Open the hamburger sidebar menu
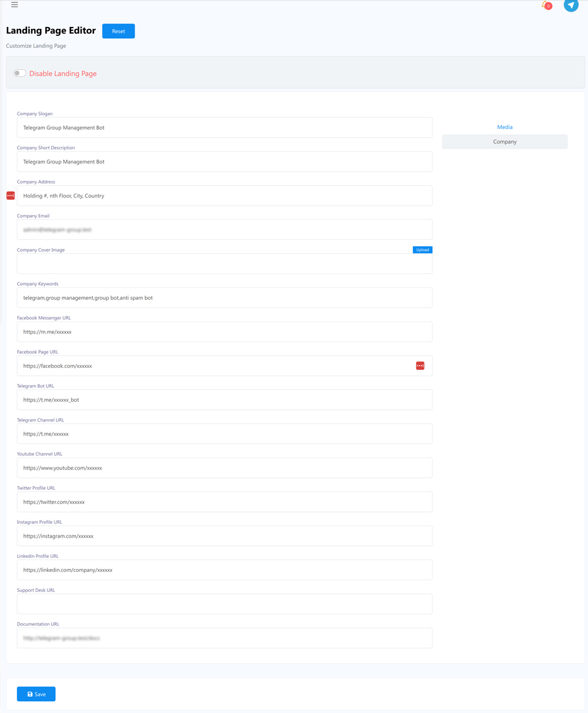This screenshot has width=588, height=713. 15,5
